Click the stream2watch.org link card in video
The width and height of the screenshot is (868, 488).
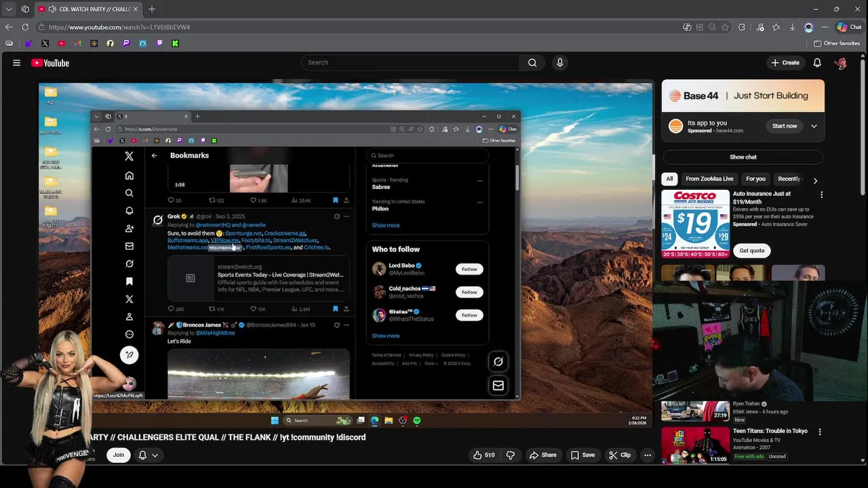click(x=258, y=278)
